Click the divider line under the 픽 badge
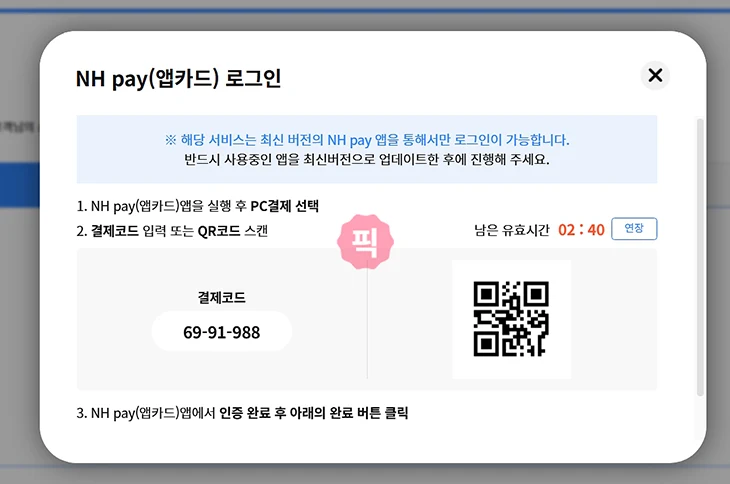The height and width of the screenshot is (484, 730). click(367, 330)
